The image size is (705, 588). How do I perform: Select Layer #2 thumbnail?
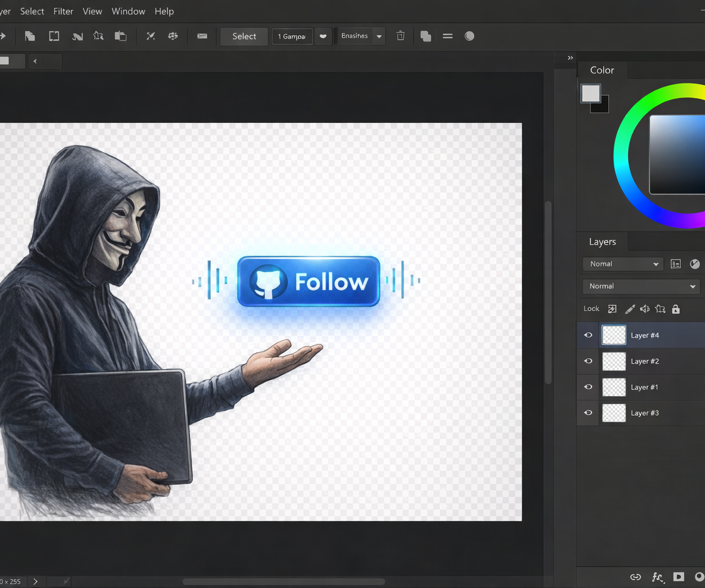(x=614, y=361)
